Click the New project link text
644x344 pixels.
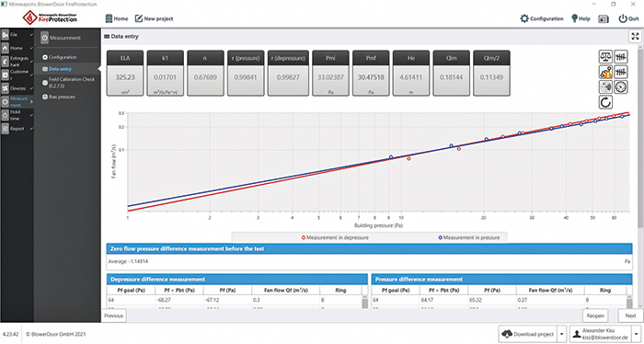(x=158, y=19)
